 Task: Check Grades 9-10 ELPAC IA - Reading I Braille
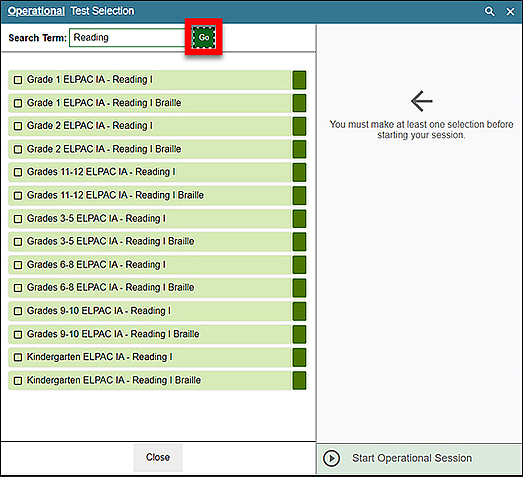18,334
